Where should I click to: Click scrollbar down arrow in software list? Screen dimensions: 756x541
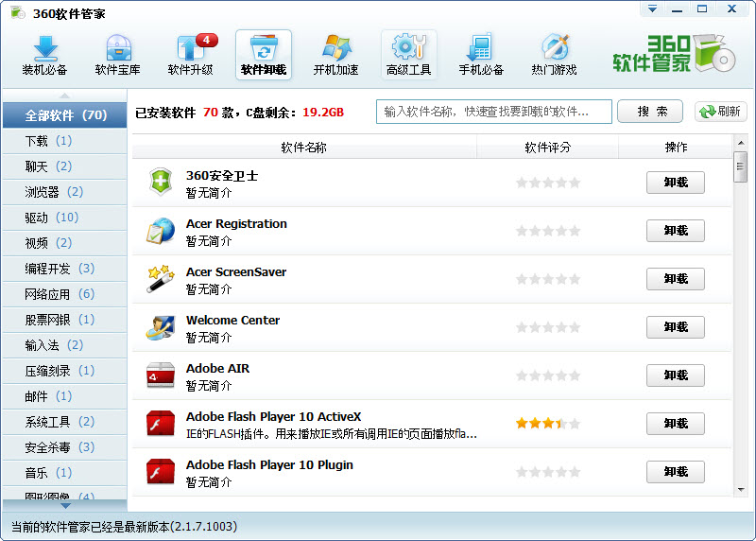pos(741,489)
